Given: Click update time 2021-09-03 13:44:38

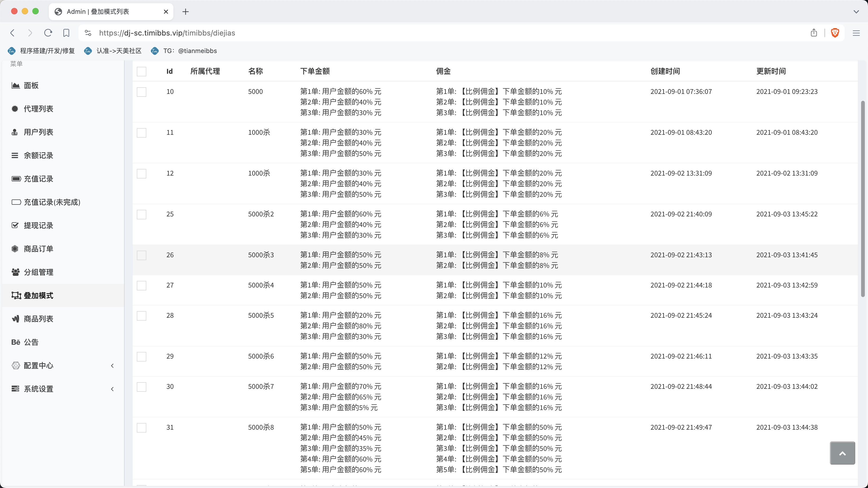Looking at the screenshot, I should point(787,427).
